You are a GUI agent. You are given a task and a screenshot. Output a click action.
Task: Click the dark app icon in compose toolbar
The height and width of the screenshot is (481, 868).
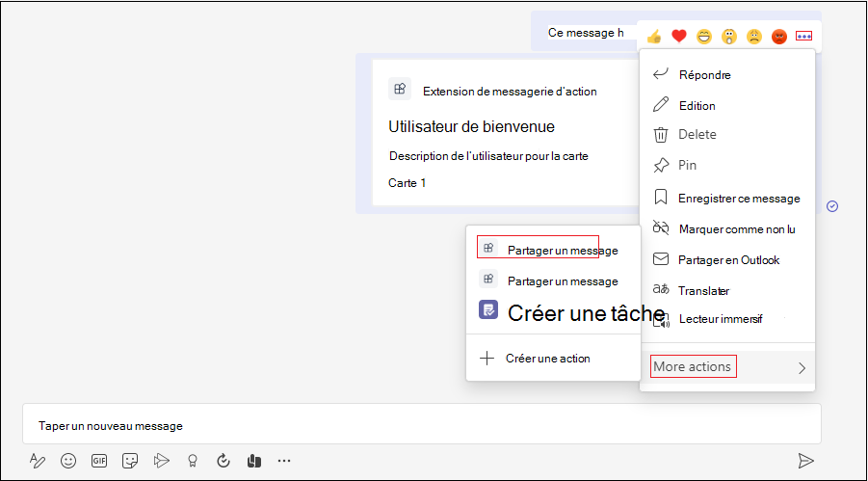[254, 461]
